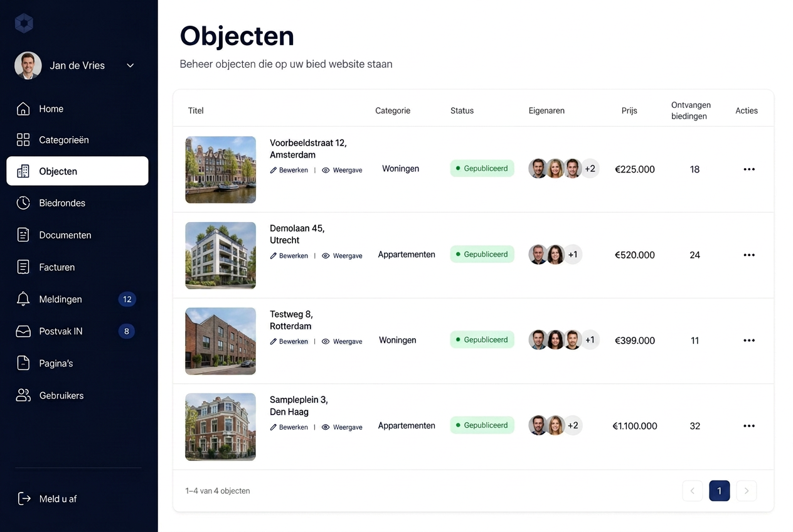Click the price €1.100.000
The height and width of the screenshot is (532, 793).
[635, 426]
